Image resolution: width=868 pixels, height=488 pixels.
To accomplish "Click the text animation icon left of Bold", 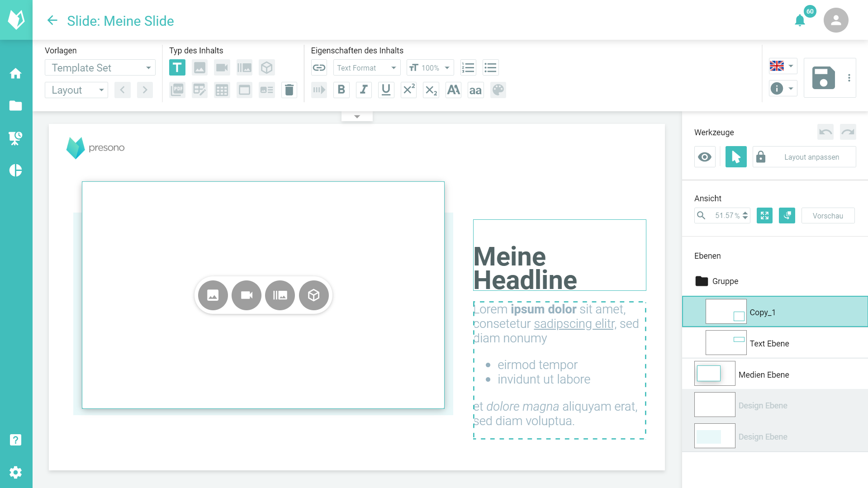I will (319, 90).
